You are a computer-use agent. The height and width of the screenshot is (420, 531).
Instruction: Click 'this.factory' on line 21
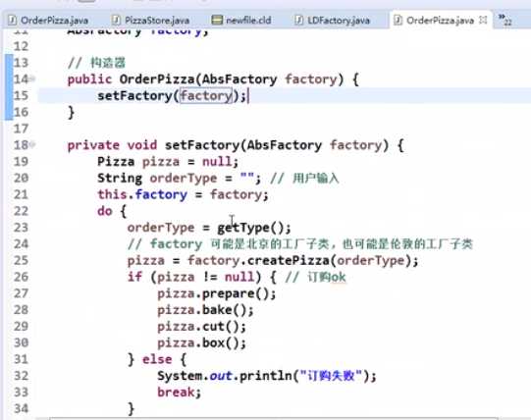point(142,194)
